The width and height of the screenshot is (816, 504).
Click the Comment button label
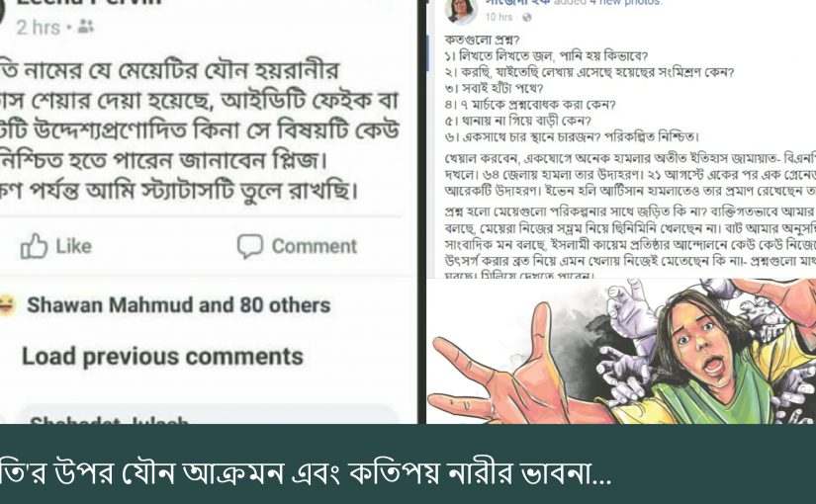[x=315, y=246]
